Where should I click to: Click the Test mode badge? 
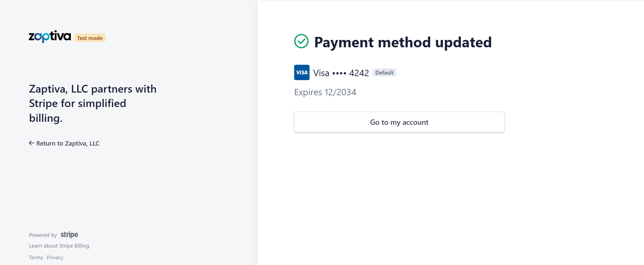pyautogui.click(x=90, y=38)
